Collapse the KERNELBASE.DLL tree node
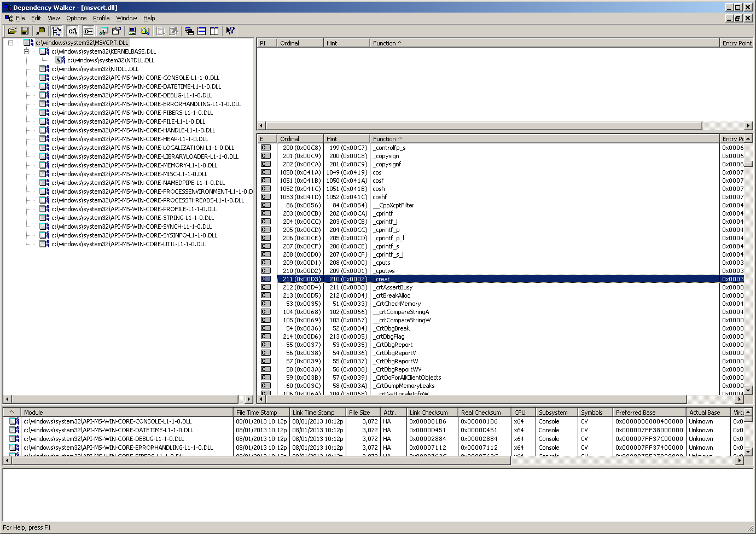This screenshot has width=756, height=534. 26,51
